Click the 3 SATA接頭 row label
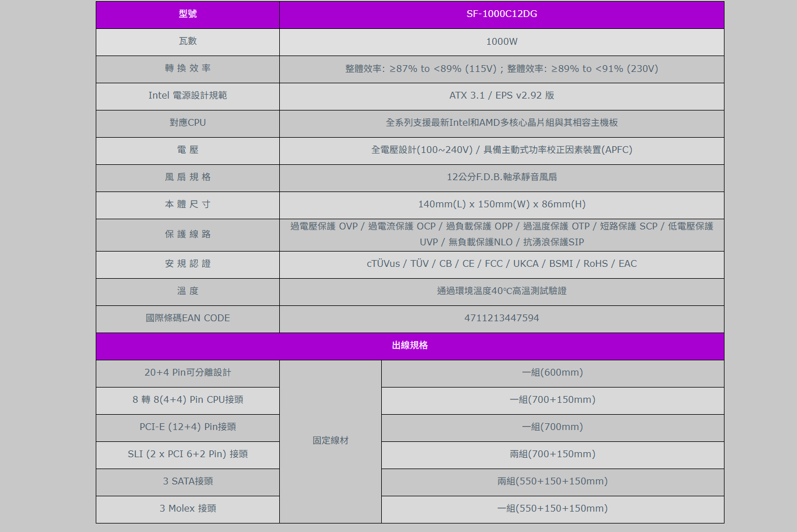This screenshot has height=532, width=797. [x=187, y=482]
